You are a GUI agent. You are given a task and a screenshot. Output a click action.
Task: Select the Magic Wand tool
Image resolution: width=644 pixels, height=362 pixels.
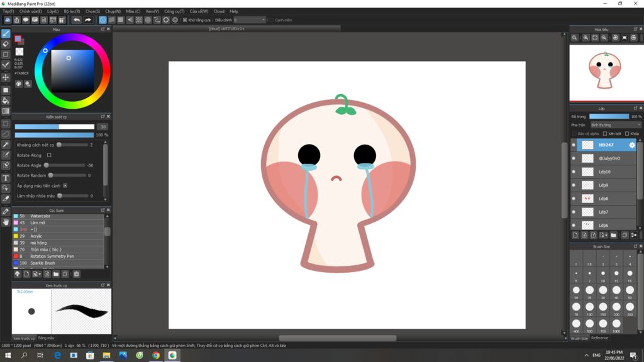tap(6, 145)
